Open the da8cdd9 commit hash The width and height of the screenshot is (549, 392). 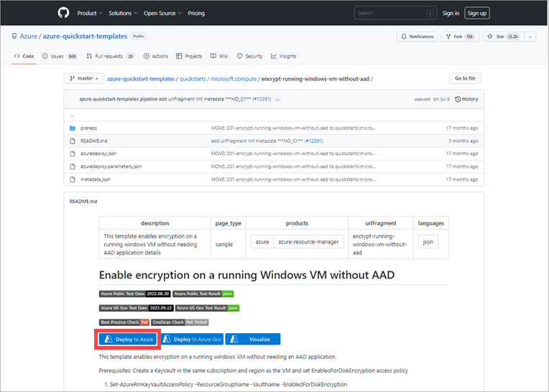(423, 99)
